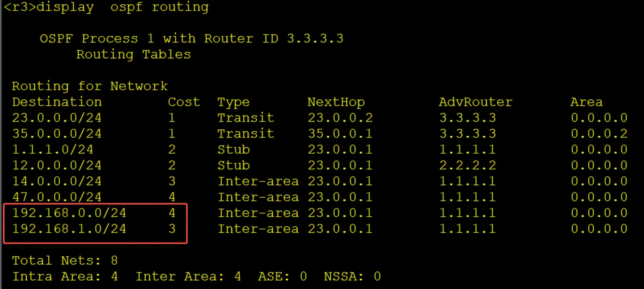Select area value 0.0.0.2
644x289 pixels.
[599, 133]
